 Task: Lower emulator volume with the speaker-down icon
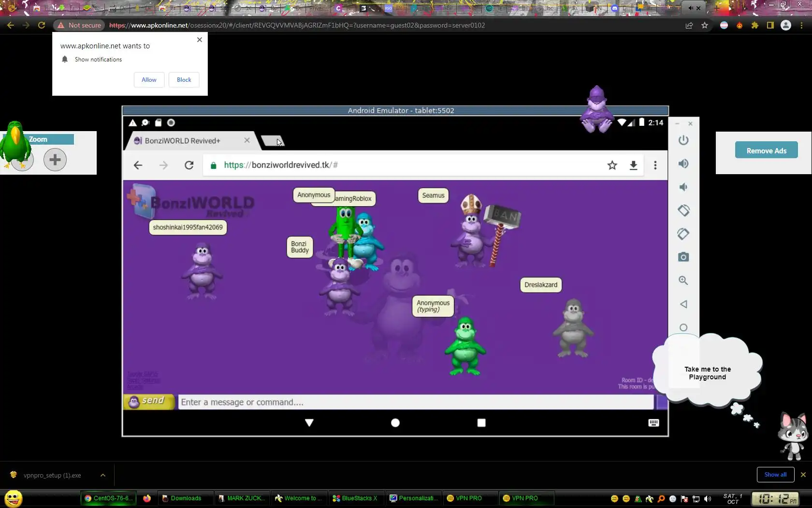coord(683,187)
